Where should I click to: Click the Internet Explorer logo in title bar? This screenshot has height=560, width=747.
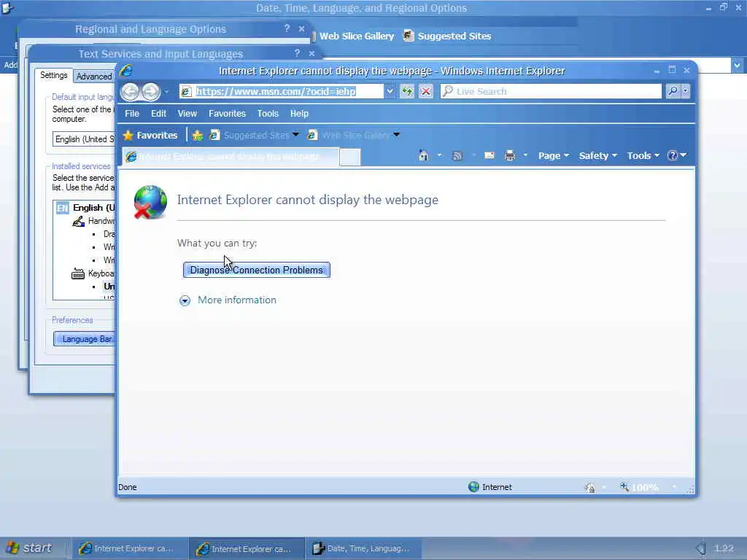click(127, 71)
